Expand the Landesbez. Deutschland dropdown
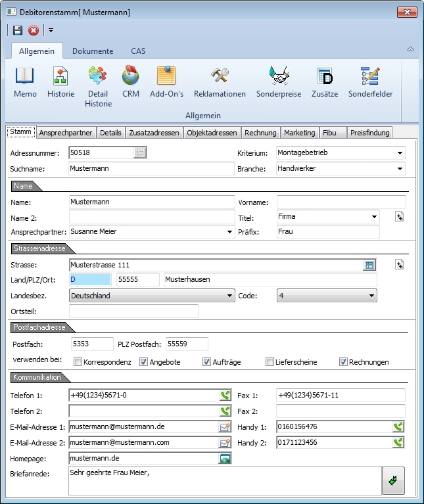 point(229,296)
